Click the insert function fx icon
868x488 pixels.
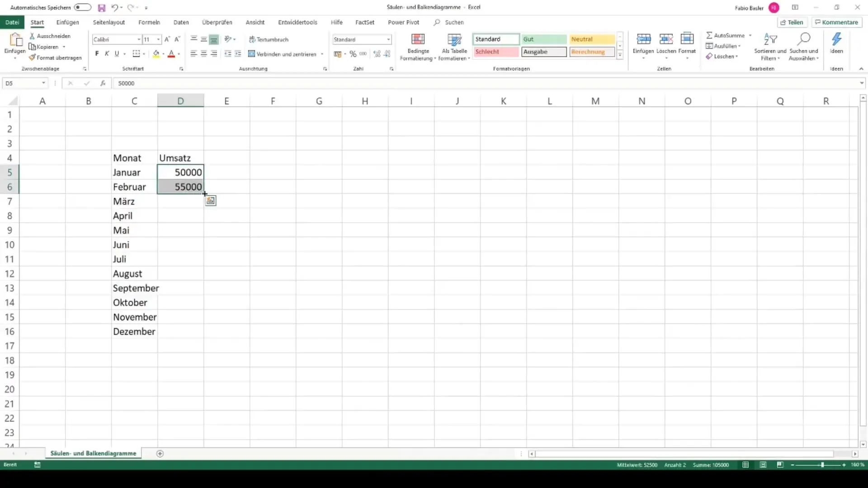click(x=103, y=83)
